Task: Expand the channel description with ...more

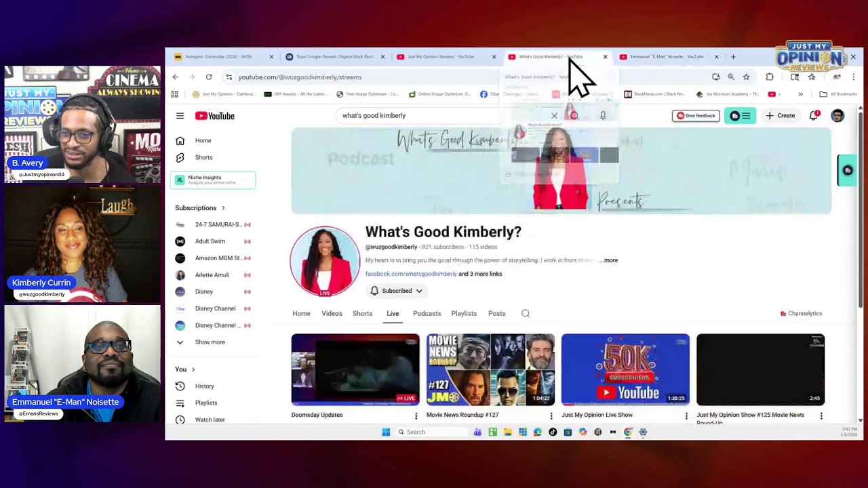Action: pos(608,260)
